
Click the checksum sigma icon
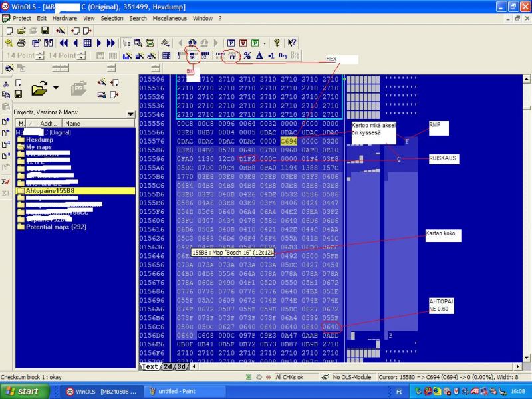(x=6, y=181)
